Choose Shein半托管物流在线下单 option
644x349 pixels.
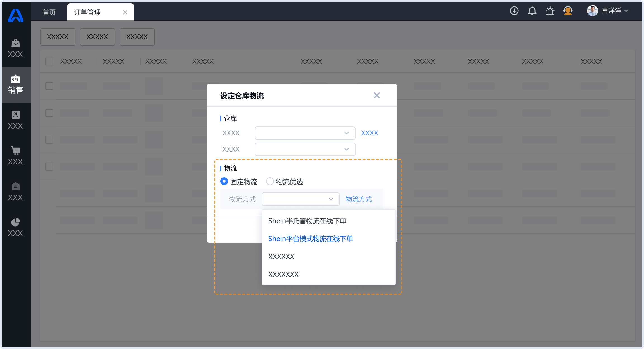(x=307, y=221)
